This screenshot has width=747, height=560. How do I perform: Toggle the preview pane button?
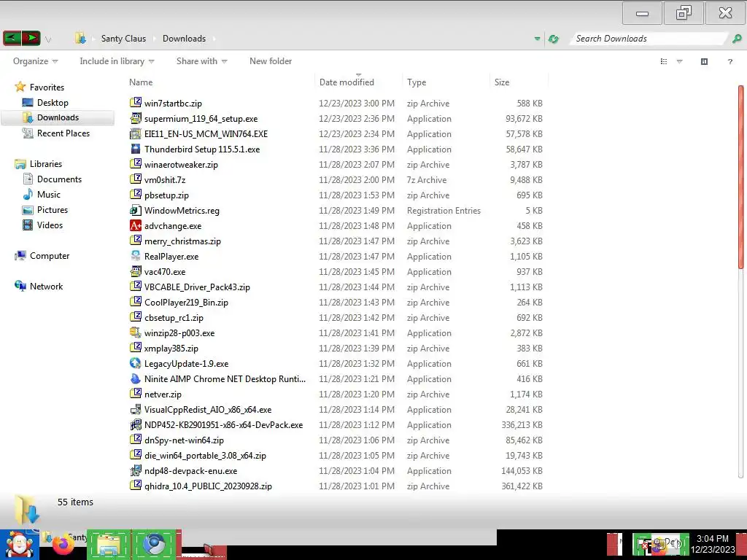point(704,61)
